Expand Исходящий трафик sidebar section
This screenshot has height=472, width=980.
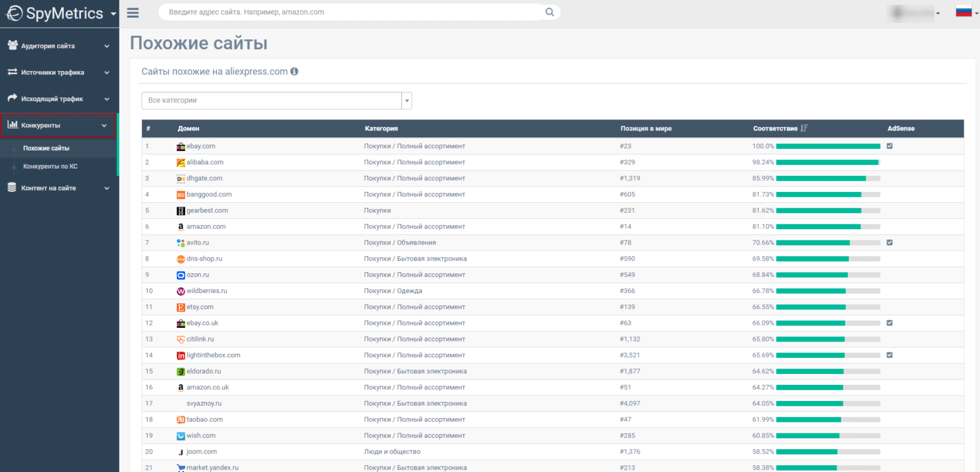click(x=59, y=99)
